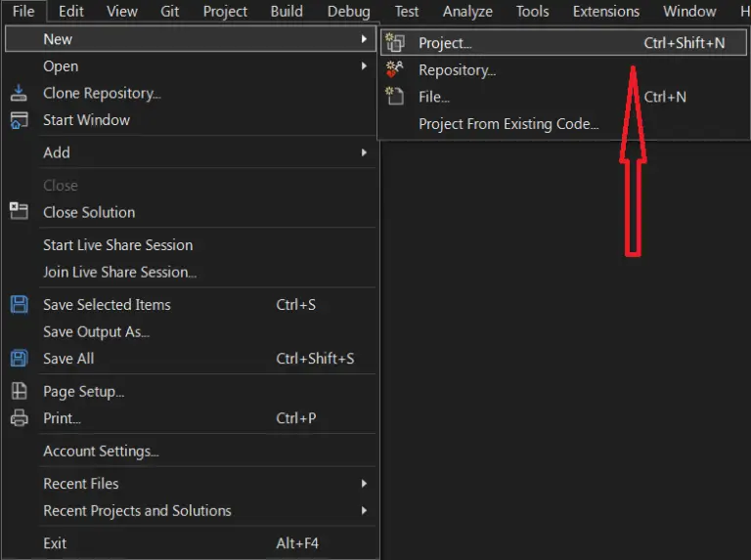Open the Project menu in menu bar
The height and width of the screenshot is (560, 751).
point(225,11)
